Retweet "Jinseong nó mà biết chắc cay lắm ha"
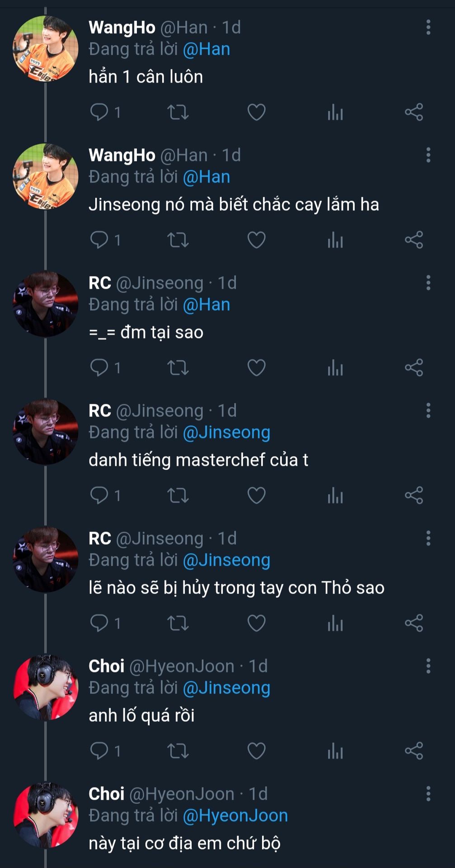 (178, 240)
